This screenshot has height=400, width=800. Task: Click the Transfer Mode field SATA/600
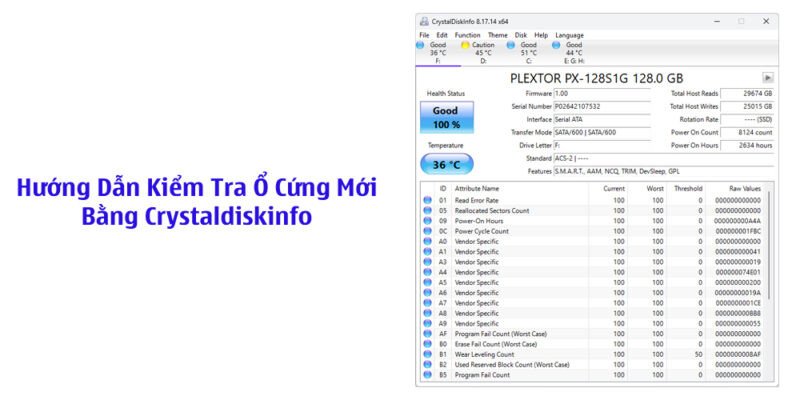(x=602, y=132)
